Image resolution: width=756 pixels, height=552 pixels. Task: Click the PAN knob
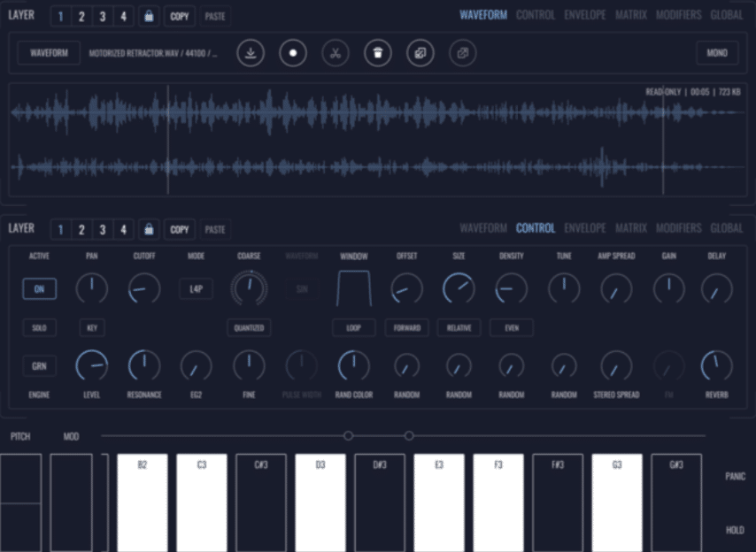(91, 288)
